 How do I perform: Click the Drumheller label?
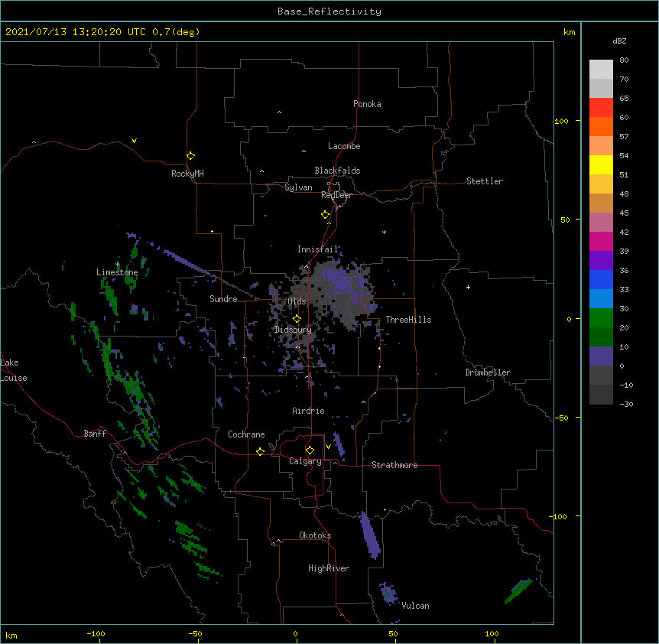point(488,372)
